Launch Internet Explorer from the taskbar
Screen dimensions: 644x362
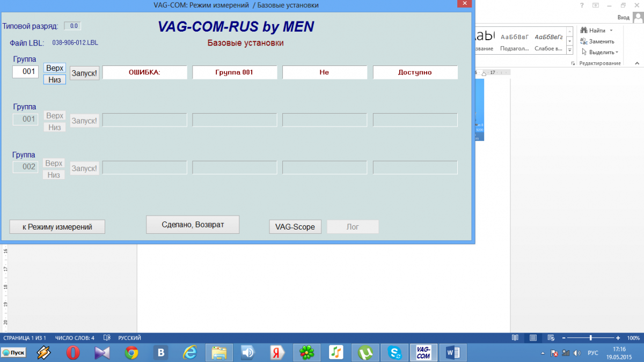[189, 352]
